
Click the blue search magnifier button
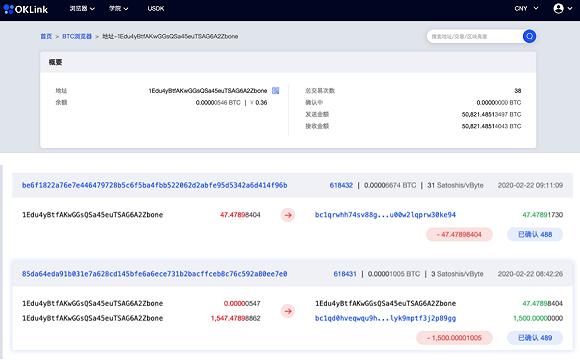[x=529, y=36]
